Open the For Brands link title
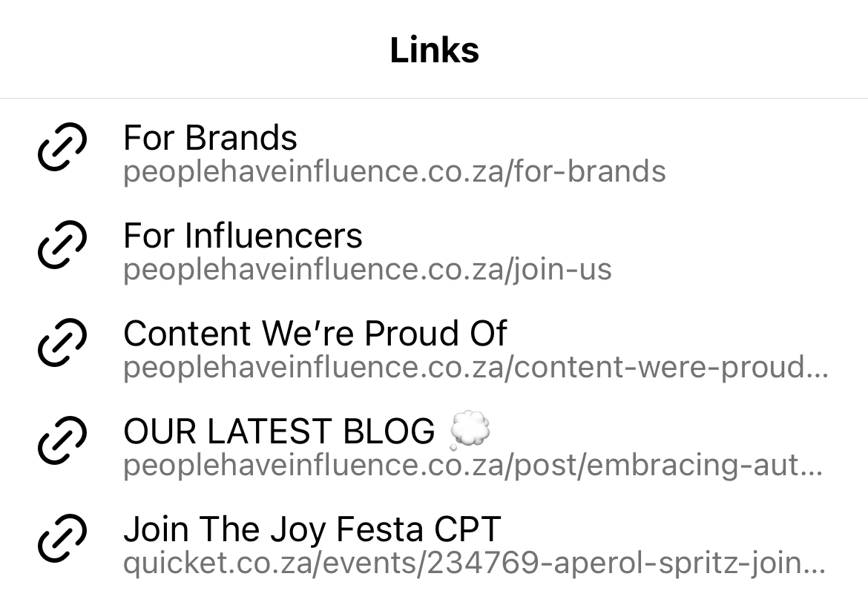868x605 pixels. point(210,138)
